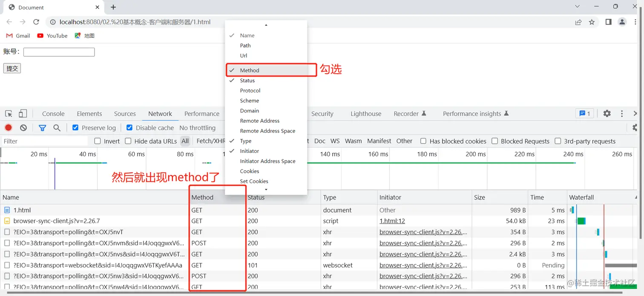This screenshot has width=644, height=296.
Task: Switch to the Performance tab
Action: coord(202,114)
